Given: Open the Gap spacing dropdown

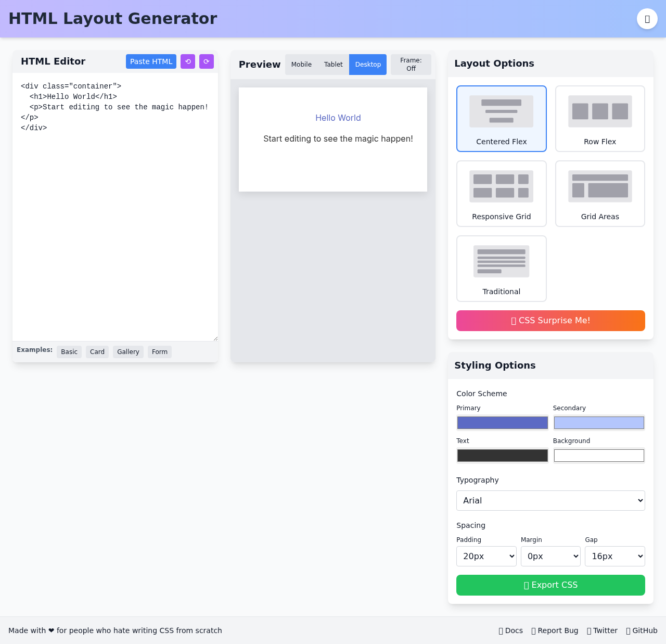Looking at the screenshot, I should coord(614,556).
